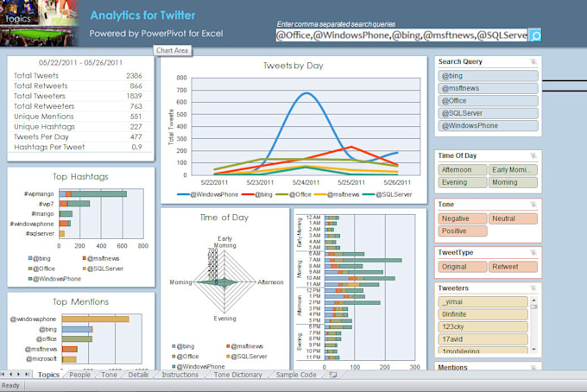Image resolution: width=587 pixels, height=392 pixels.
Task: Filter by Positive tone
Action: click(x=463, y=231)
